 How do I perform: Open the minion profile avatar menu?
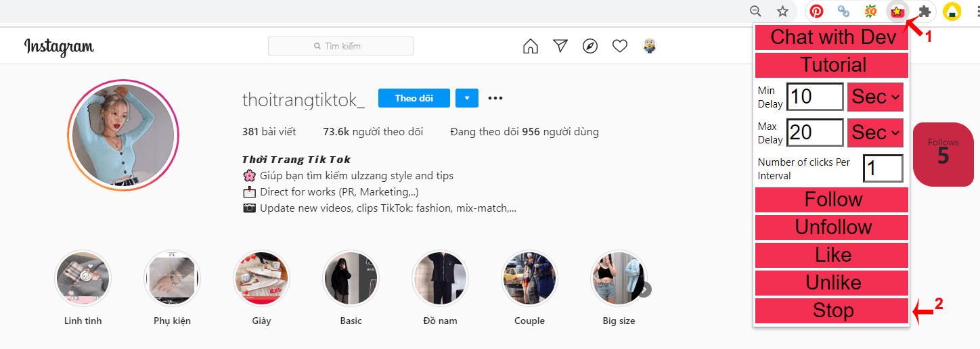coord(650,46)
